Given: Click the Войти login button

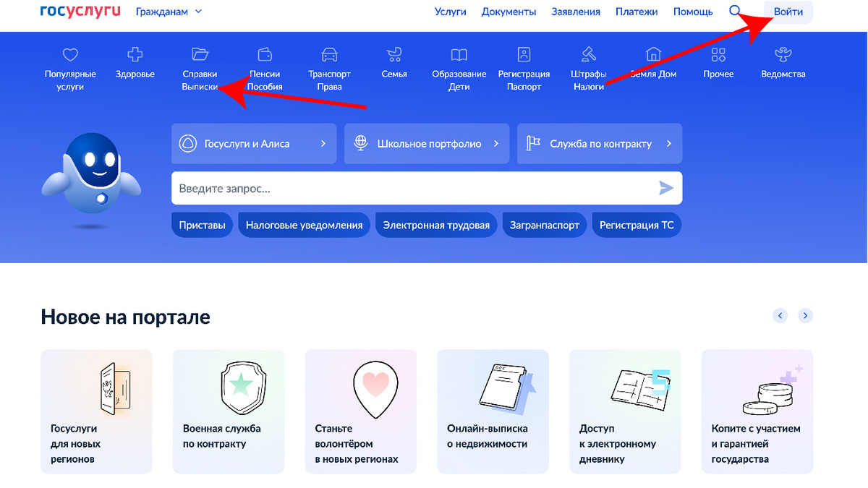Looking at the screenshot, I should pos(788,12).
